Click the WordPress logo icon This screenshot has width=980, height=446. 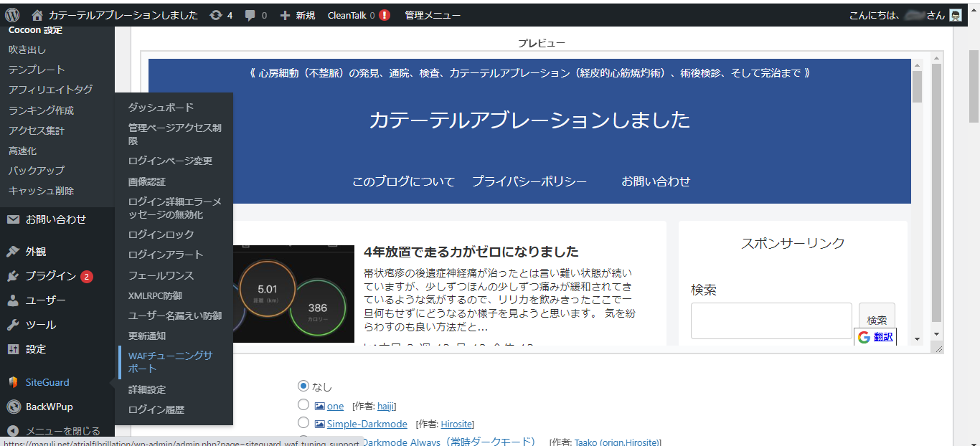[x=12, y=15]
